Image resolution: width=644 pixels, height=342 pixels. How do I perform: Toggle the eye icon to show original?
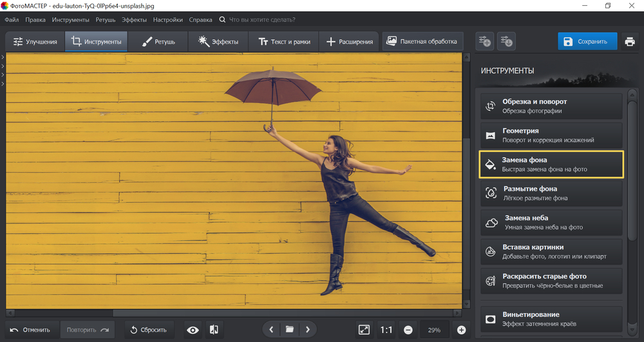tap(193, 330)
